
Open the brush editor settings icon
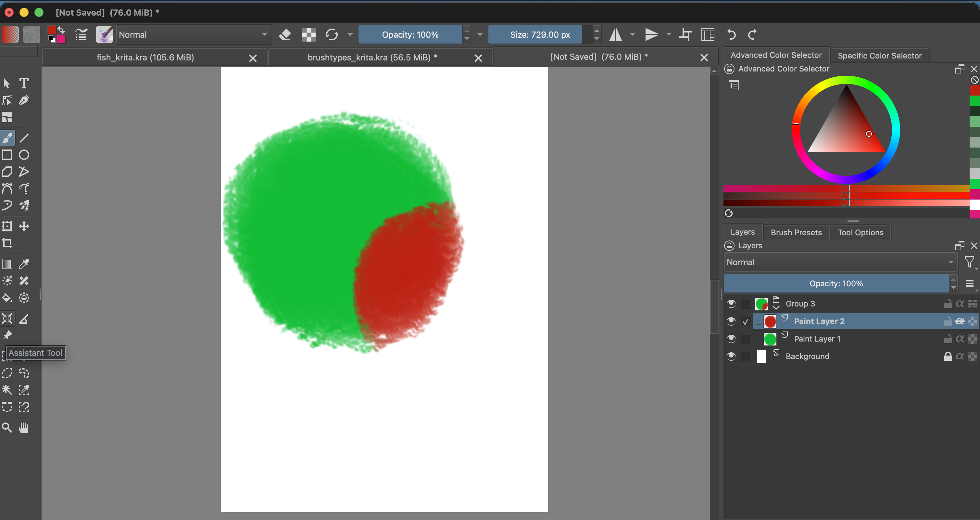(81, 35)
